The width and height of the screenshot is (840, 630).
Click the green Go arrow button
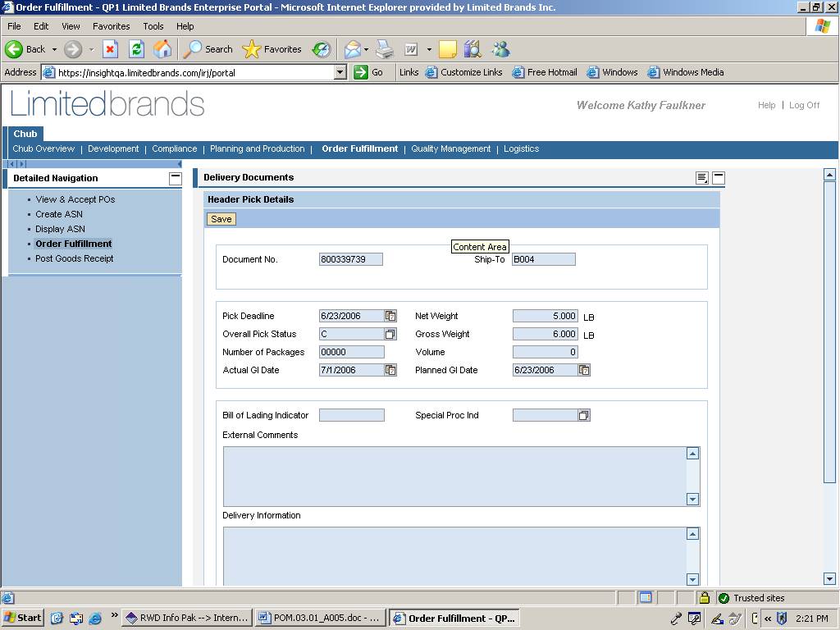tap(361, 72)
